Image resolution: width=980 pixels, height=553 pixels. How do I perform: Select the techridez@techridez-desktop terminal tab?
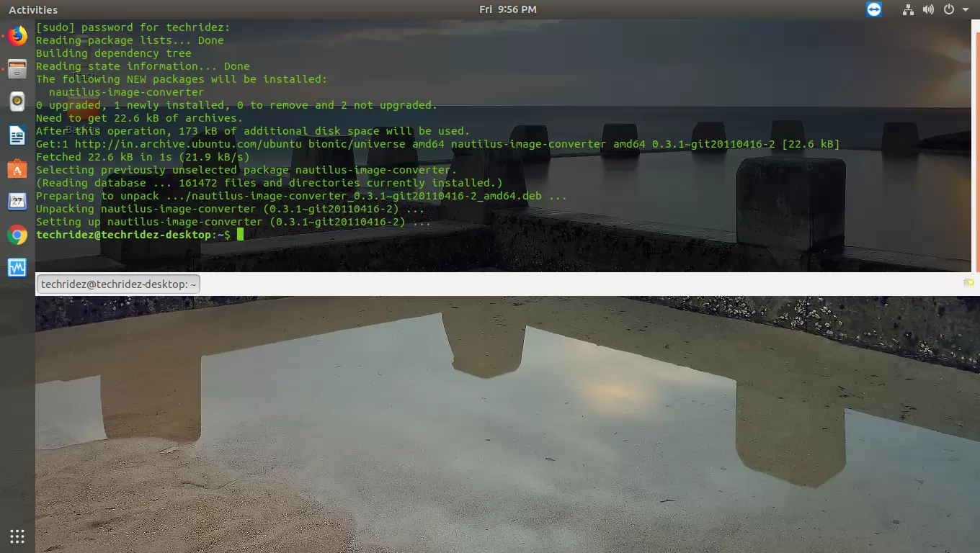tap(118, 284)
